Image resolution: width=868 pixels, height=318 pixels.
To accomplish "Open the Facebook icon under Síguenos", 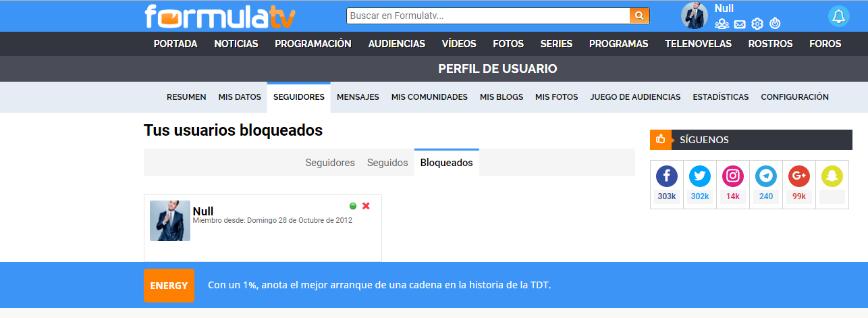I will [666, 176].
